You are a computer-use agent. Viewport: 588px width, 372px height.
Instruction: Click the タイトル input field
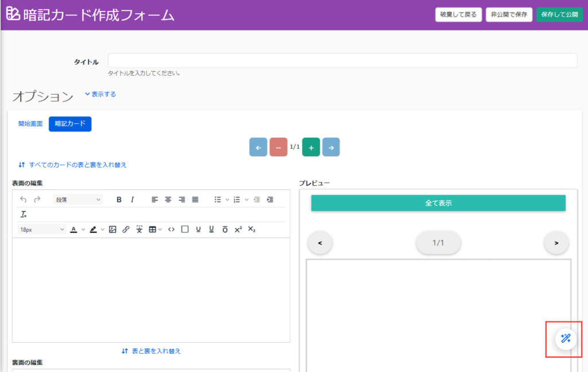342,61
